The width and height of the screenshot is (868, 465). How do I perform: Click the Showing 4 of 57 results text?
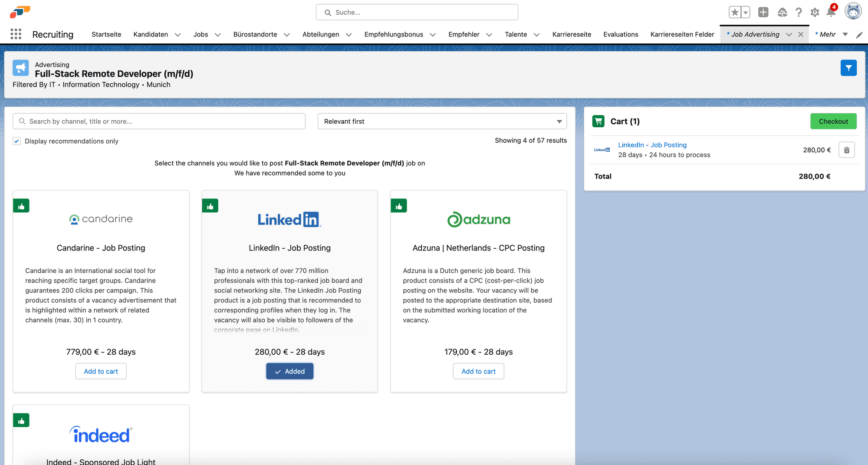pos(531,140)
